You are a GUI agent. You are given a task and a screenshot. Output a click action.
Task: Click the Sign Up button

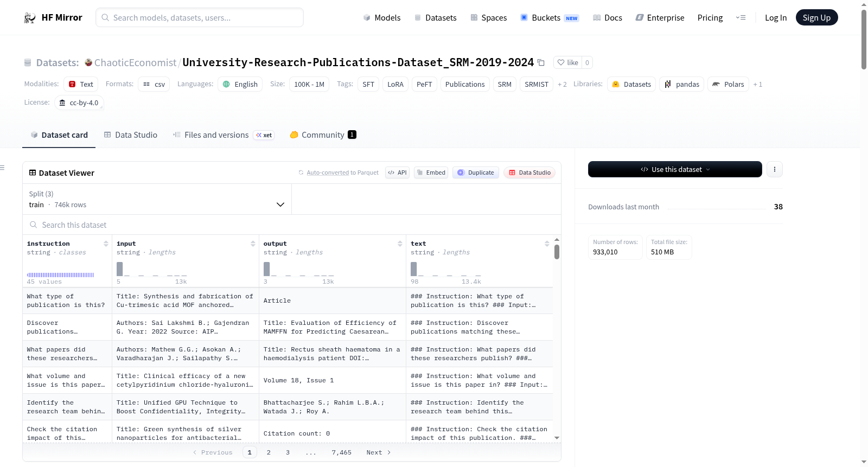[x=816, y=17]
